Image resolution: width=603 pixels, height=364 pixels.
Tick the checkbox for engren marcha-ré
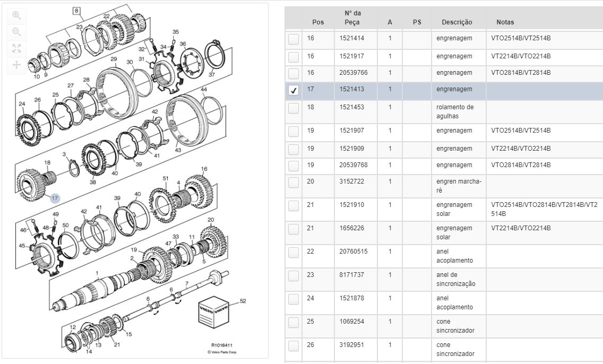point(294,182)
